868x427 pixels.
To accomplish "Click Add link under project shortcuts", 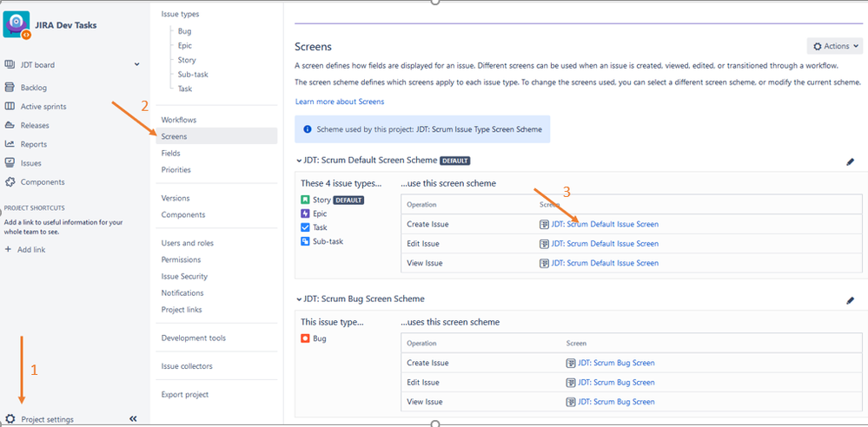I will pos(31,249).
